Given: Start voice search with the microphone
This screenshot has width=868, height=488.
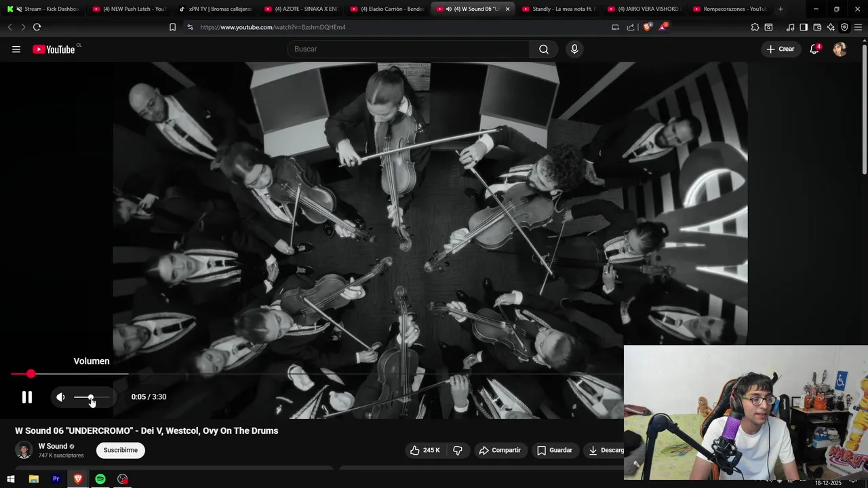Looking at the screenshot, I should tap(574, 49).
